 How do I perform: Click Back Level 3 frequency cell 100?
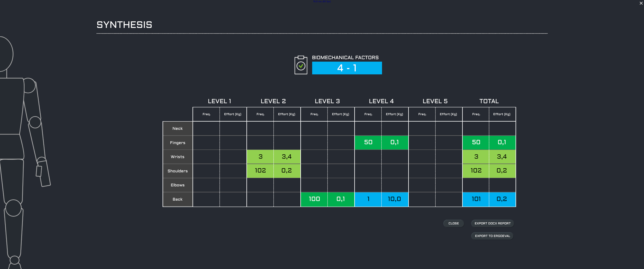[x=314, y=199]
